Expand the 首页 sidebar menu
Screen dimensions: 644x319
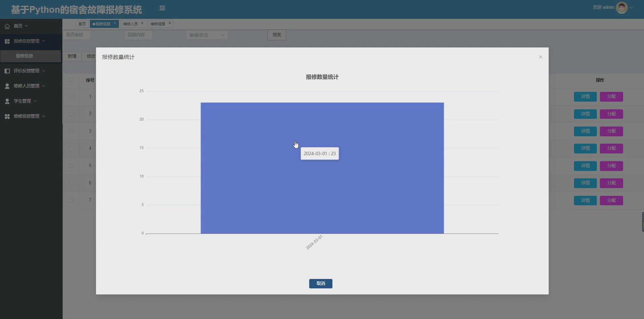pyautogui.click(x=31, y=26)
